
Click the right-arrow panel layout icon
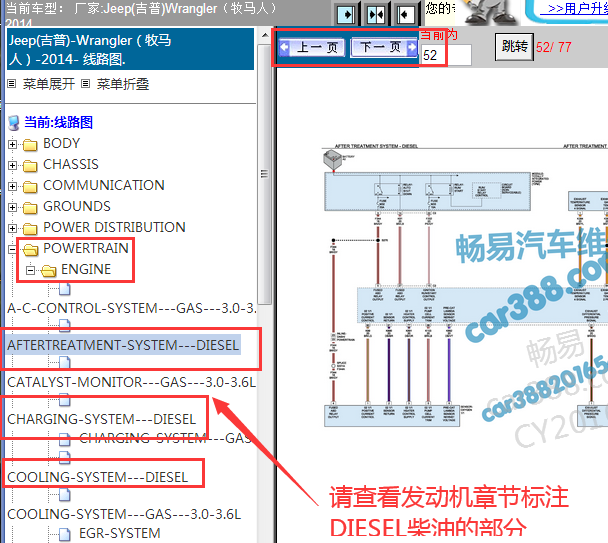346,15
